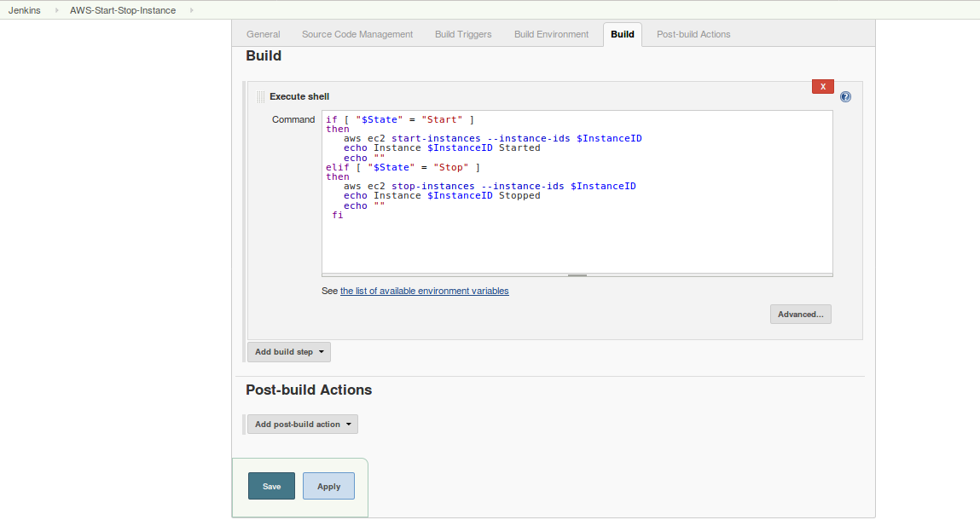Screen dimensions: 980x520
Task: Grab the Execute shell drag handle
Action: [x=261, y=97]
